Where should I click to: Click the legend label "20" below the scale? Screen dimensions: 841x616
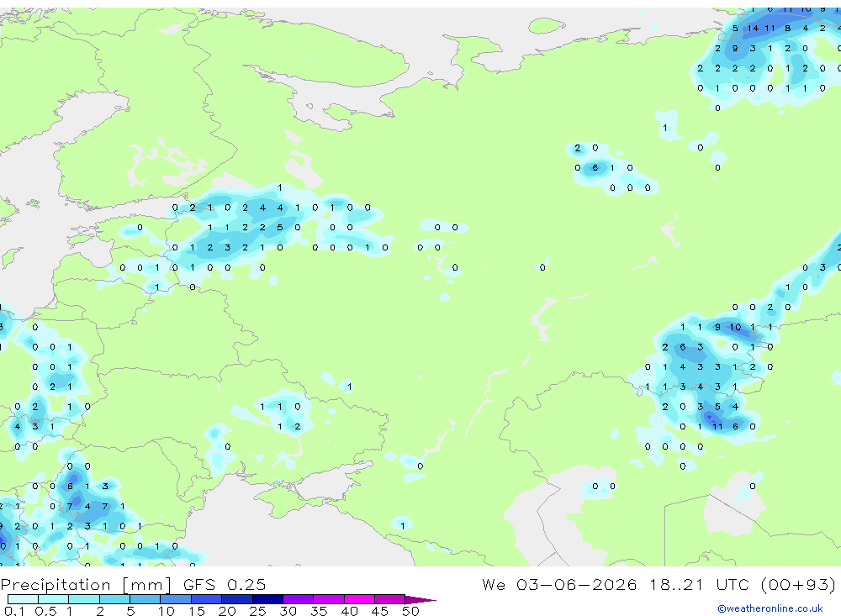click(227, 611)
